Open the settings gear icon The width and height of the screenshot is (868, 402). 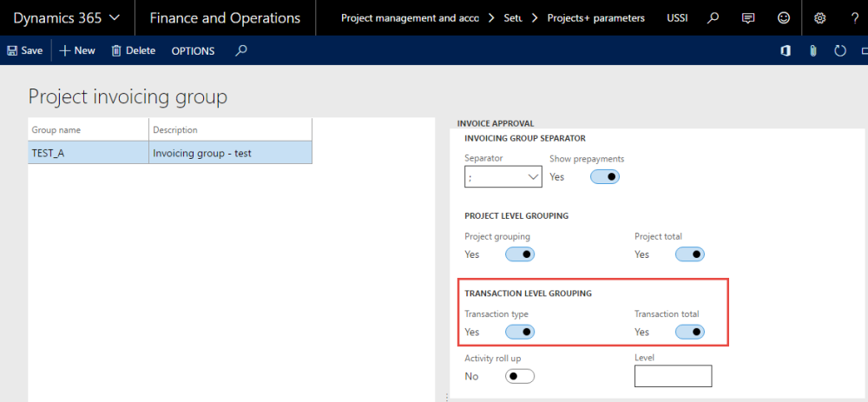(820, 17)
